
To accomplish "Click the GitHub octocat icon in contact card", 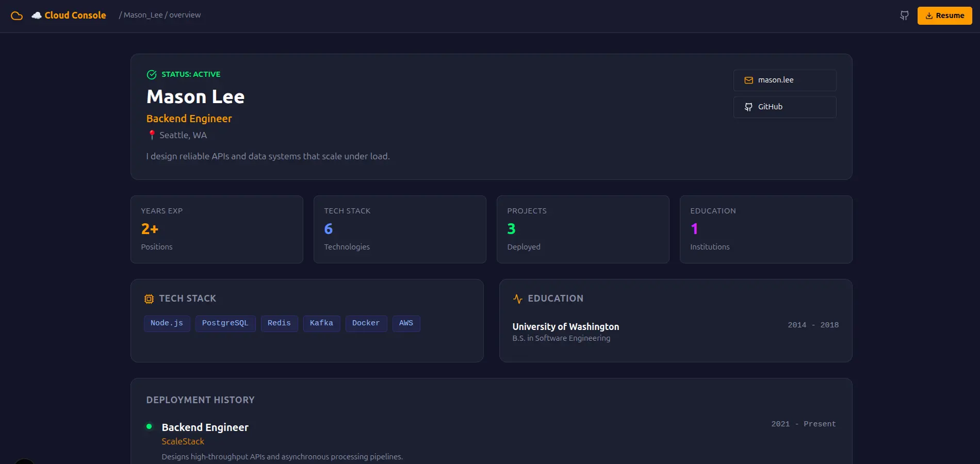I will 748,107.
